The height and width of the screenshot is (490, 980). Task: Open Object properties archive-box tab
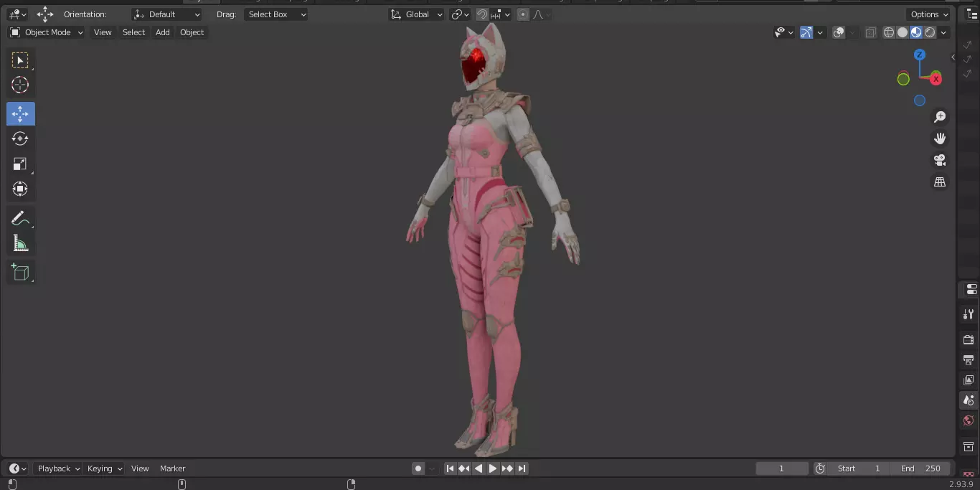click(x=969, y=447)
